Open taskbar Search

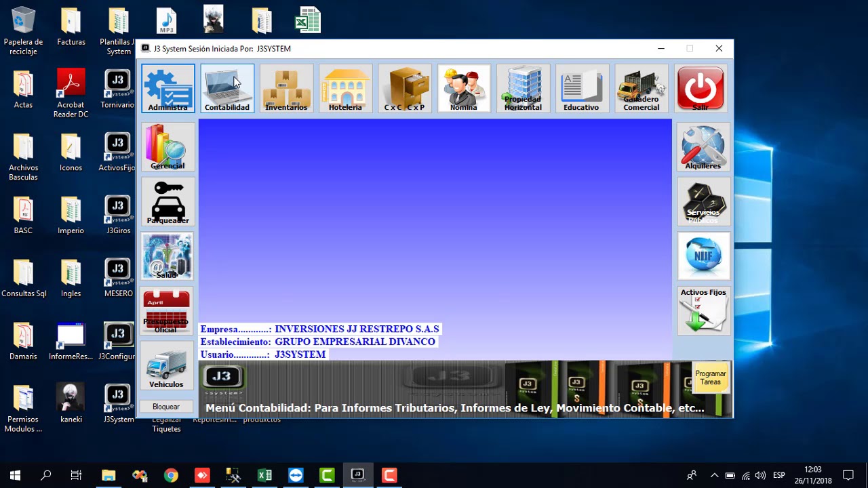pyautogui.click(x=46, y=475)
